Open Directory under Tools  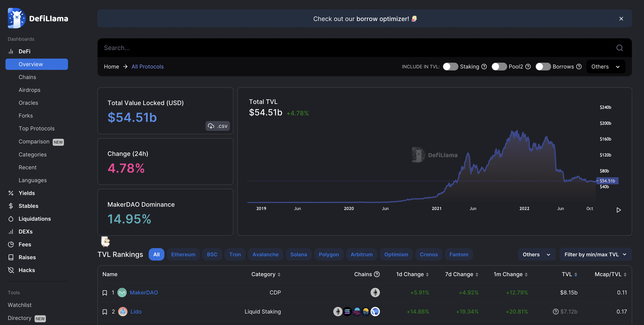pyautogui.click(x=19, y=318)
